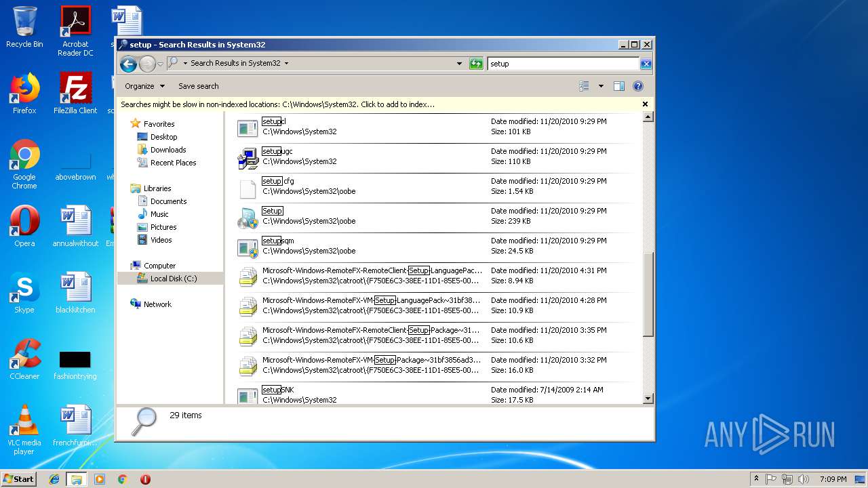Expand the Search Results in System32 breadcrumb arrow
868x488 pixels.
[286, 64]
